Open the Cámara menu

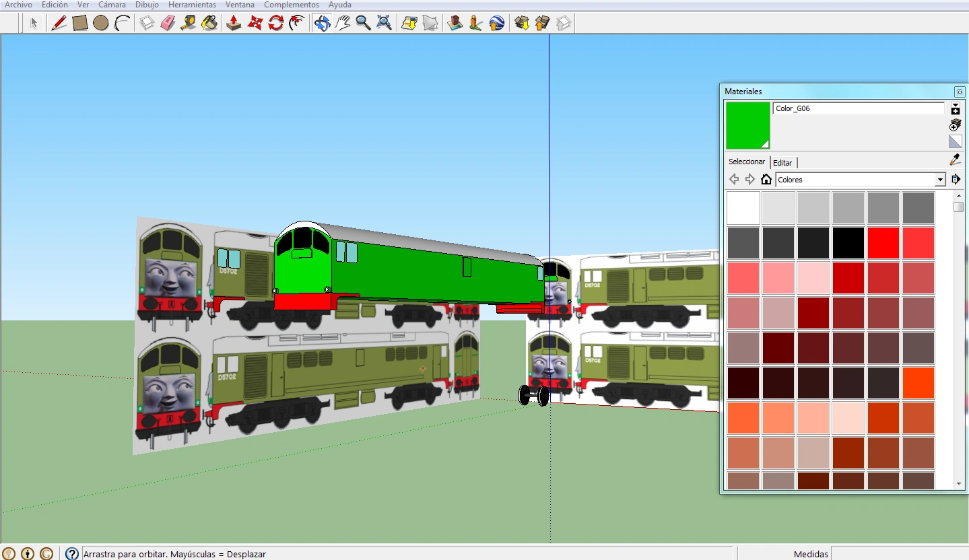[x=111, y=5]
